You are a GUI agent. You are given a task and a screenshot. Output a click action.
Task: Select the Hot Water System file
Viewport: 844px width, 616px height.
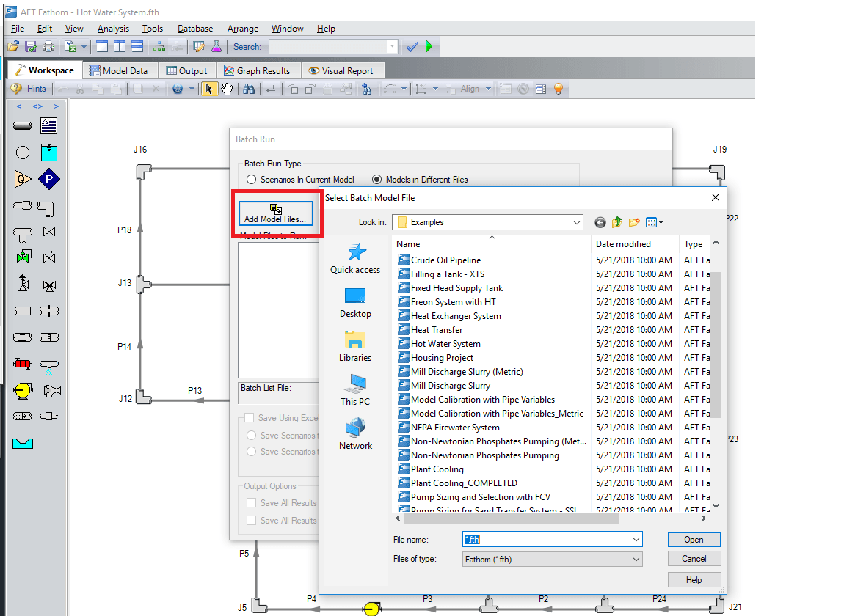[445, 344]
